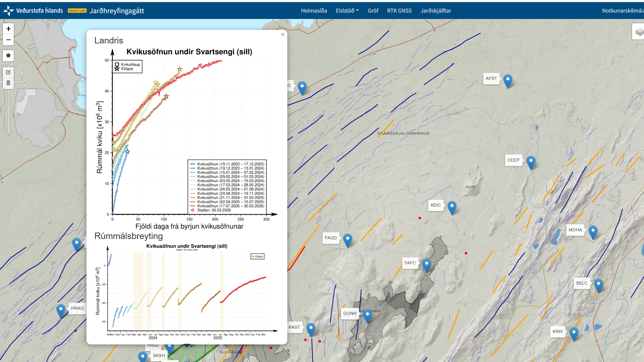
Task: Expand the Eldstöð dropdown menu
Action: [347, 11]
